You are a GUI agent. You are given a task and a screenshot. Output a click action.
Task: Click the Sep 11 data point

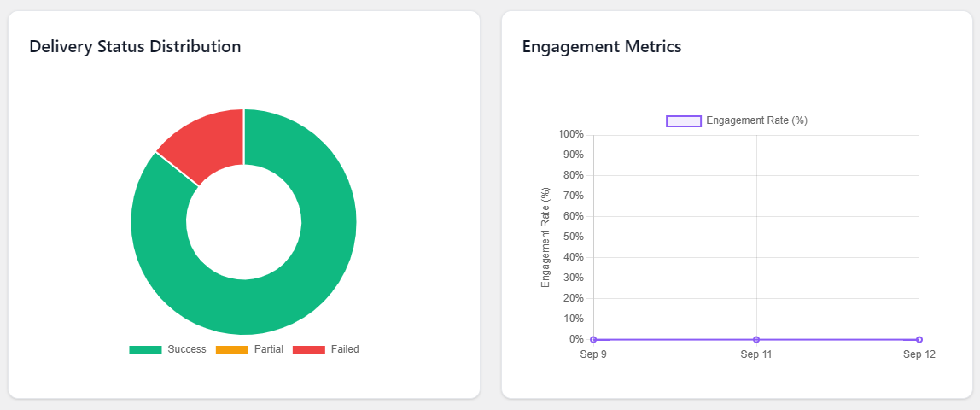pos(756,339)
